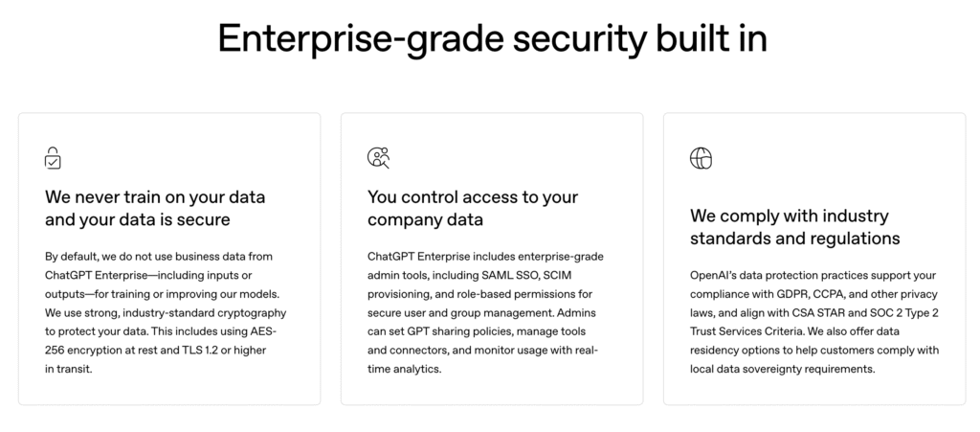This screenshot has width=980, height=432.
Task: Click the user search access icon
Action: (378, 158)
